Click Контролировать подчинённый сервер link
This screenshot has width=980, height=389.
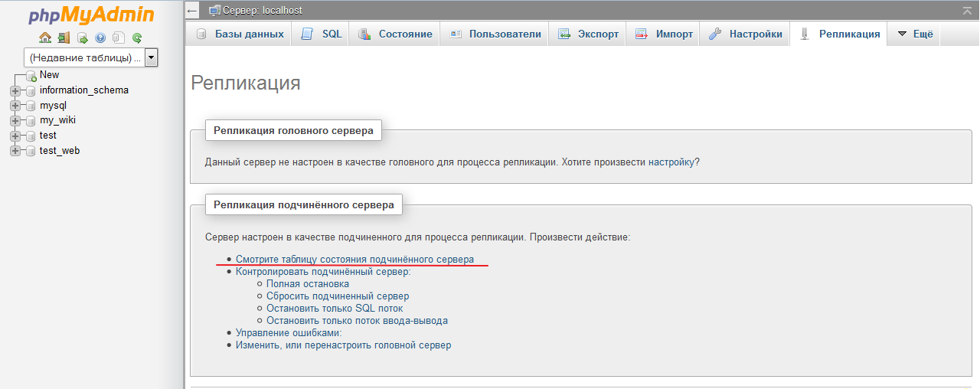coord(323,272)
